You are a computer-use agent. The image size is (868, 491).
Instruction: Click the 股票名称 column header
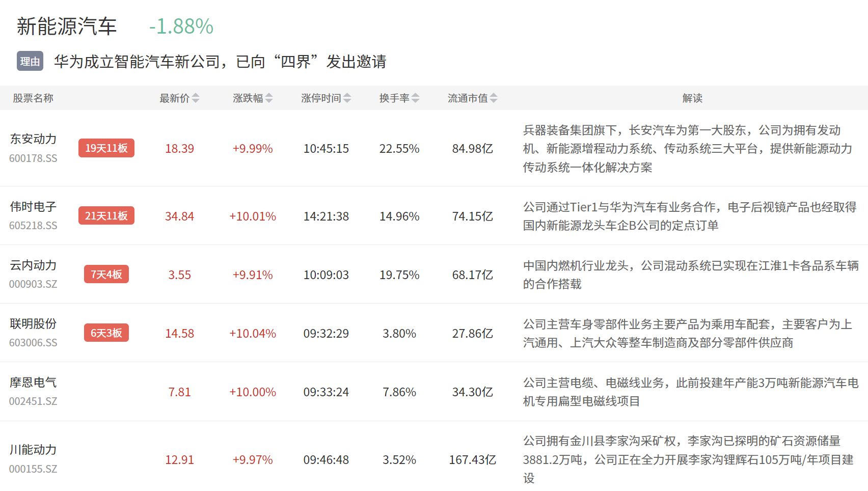point(33,98)
